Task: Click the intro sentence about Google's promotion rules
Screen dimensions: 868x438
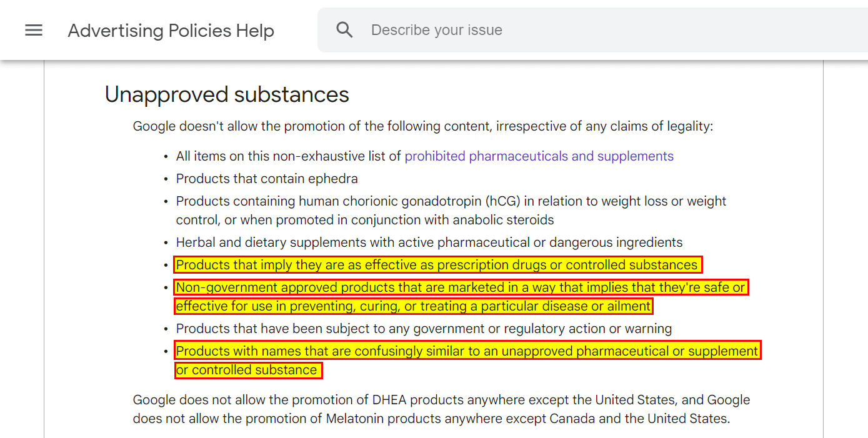Action: point(422,126)
